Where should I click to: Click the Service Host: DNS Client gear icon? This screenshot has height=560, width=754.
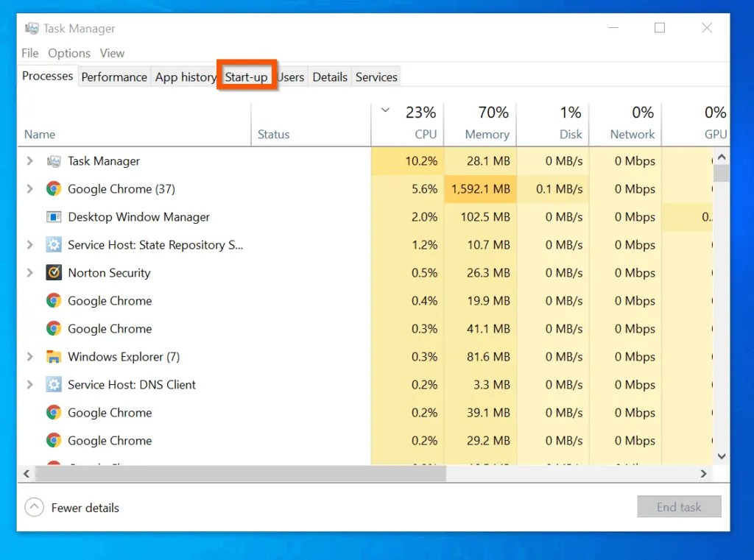[x=53, y=385]
